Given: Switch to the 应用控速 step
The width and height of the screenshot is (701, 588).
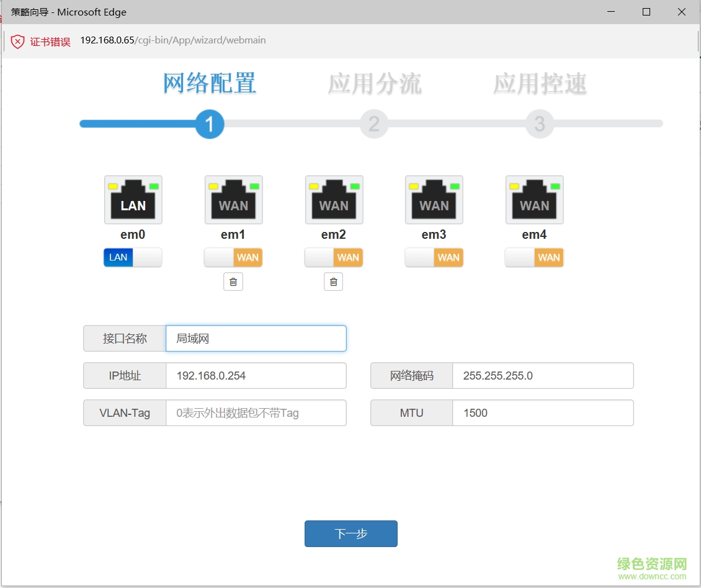Looking at the screenshot, I should coord(540,84).
